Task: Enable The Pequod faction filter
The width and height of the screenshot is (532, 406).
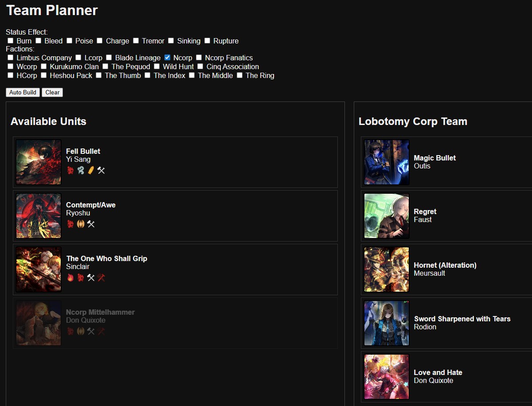Action: pyautogui.click(x=105, y=66)
